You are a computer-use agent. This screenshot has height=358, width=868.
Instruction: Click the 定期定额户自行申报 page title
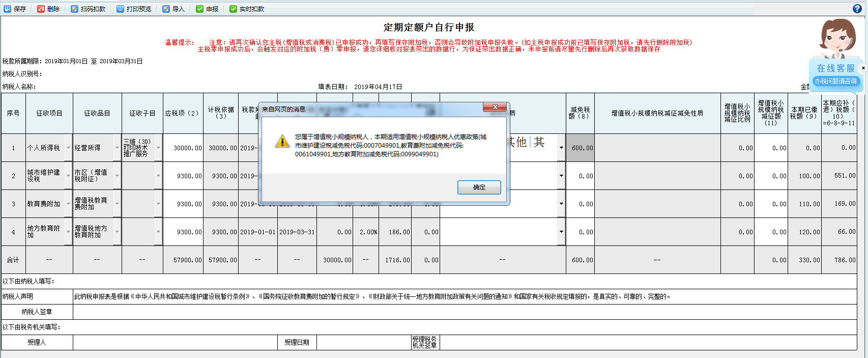click(x=429, y=27)
